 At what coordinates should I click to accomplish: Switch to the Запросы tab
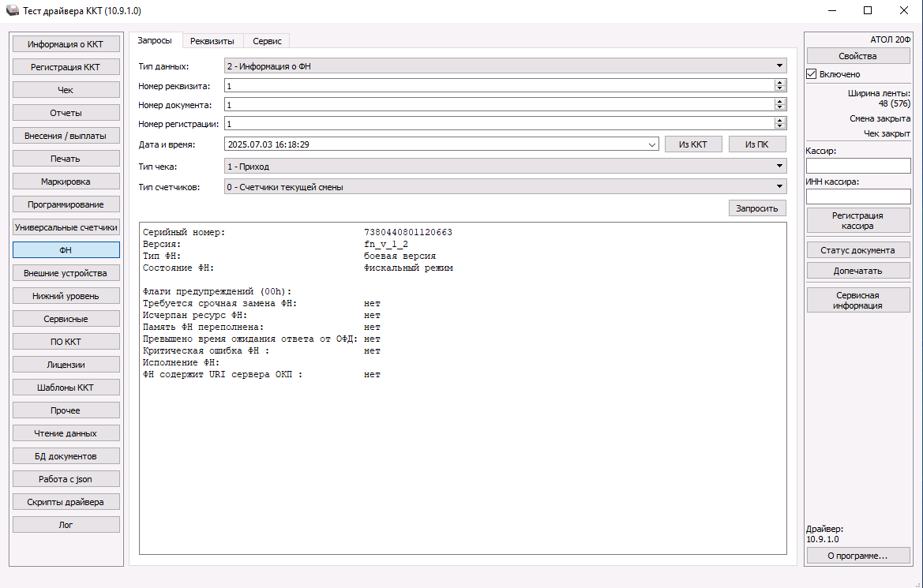tap(155, 40)
